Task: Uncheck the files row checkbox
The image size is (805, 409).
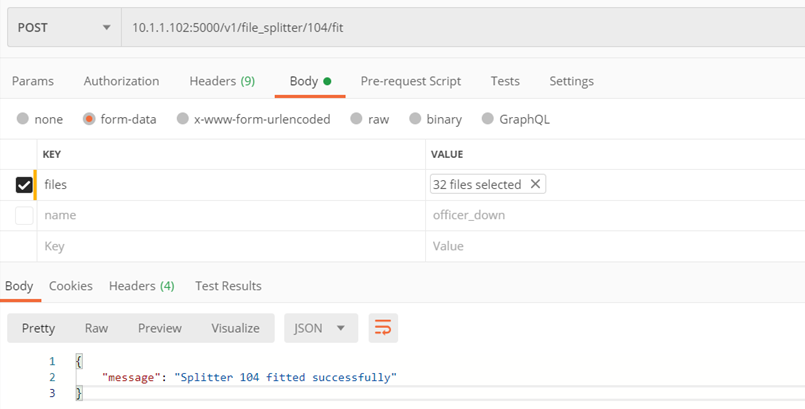Action: coord(24,185)
